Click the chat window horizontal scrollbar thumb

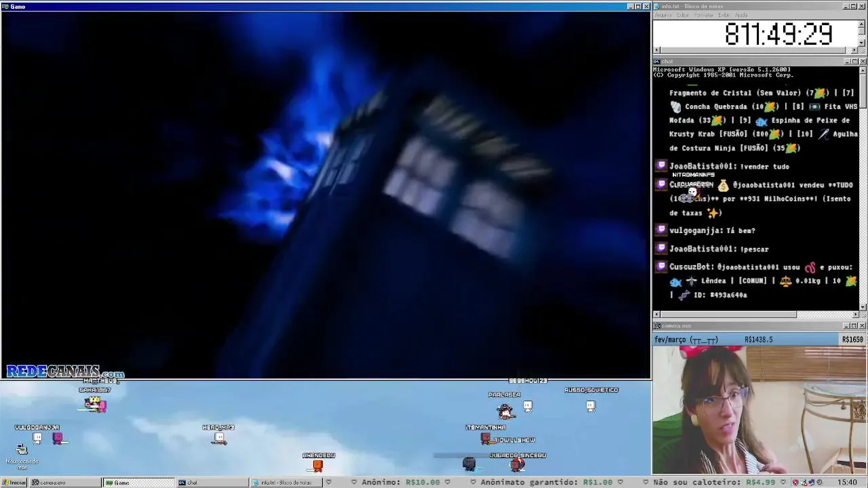728,314
